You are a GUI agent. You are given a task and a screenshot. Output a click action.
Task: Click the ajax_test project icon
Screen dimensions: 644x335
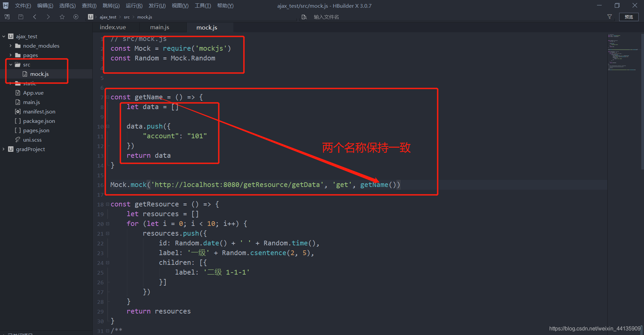point(11,36)
